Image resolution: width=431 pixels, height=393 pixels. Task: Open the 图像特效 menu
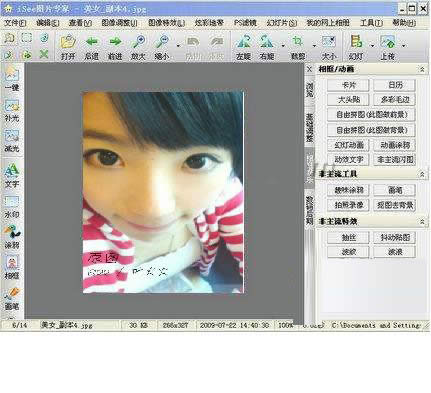click(166, 23)
